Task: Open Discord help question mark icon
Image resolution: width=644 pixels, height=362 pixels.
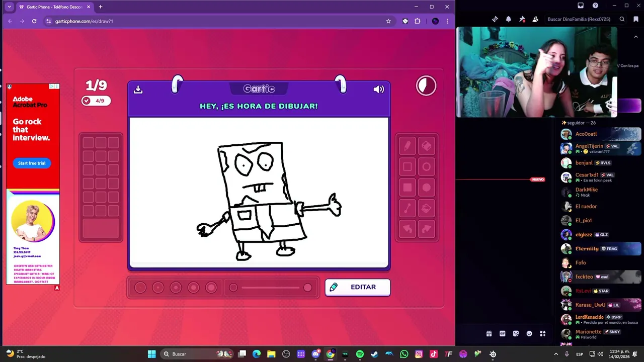Action: click(x=596, y=6)
